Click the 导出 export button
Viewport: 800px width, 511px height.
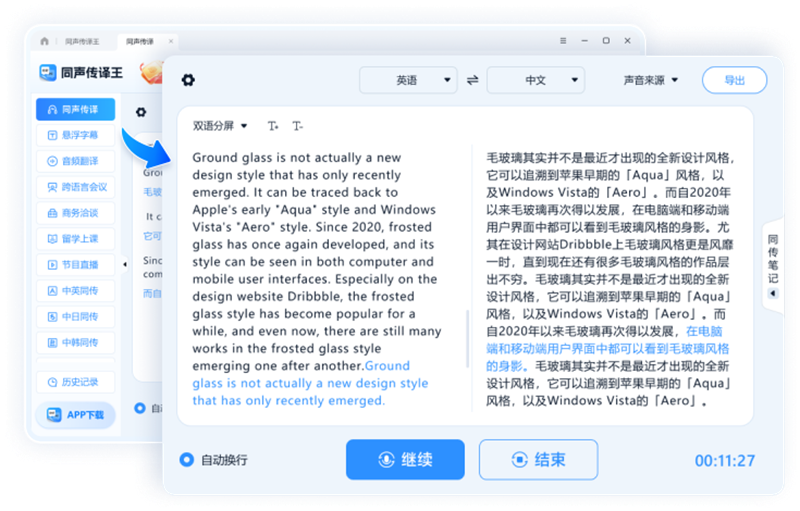pyautogui.click(x=734, y=80)
